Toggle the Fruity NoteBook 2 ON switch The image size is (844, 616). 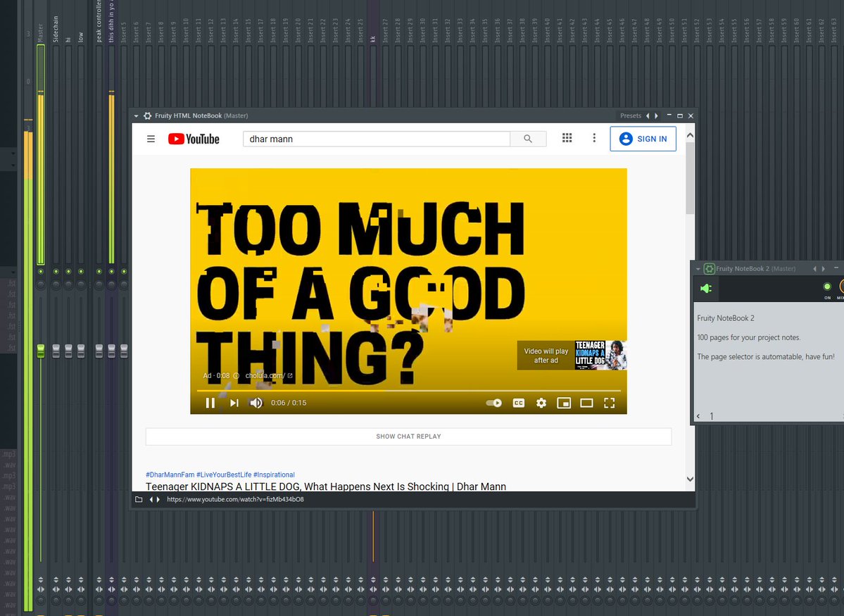click(827, 287)
